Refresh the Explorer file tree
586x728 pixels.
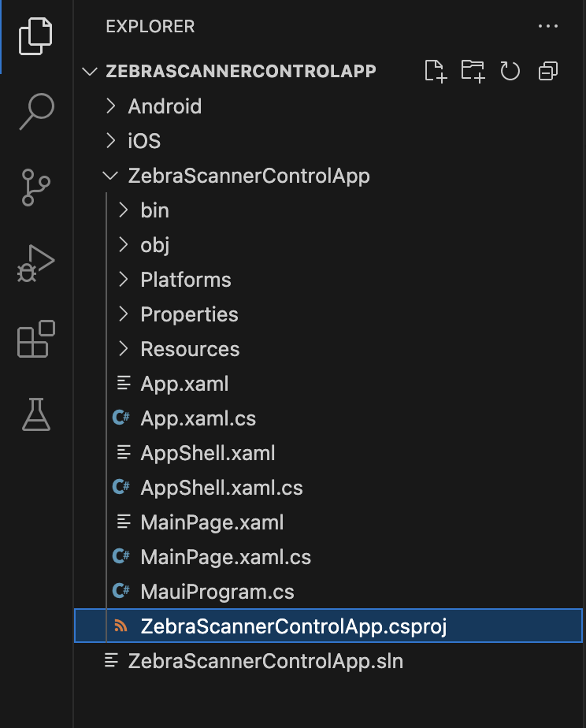510,71
